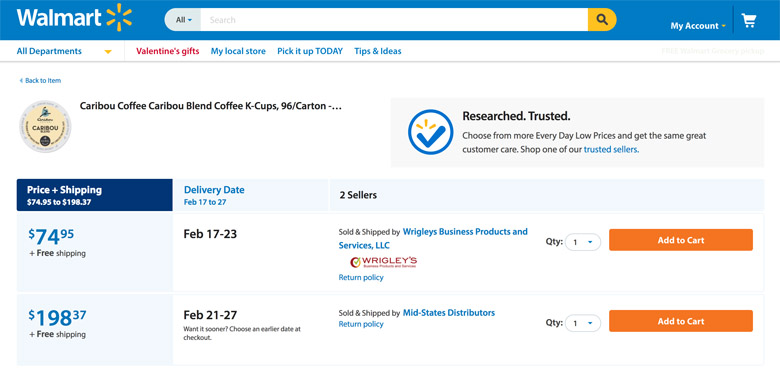Click the $198.37 price
The height and width of the screenshot is (379, 780).
pyautogui.click(x=57, y=317)
